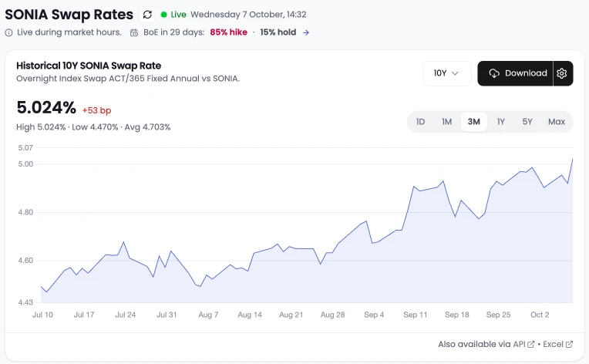
Task: Click the '+53 bp' change value
Action: tap(96, 110)
